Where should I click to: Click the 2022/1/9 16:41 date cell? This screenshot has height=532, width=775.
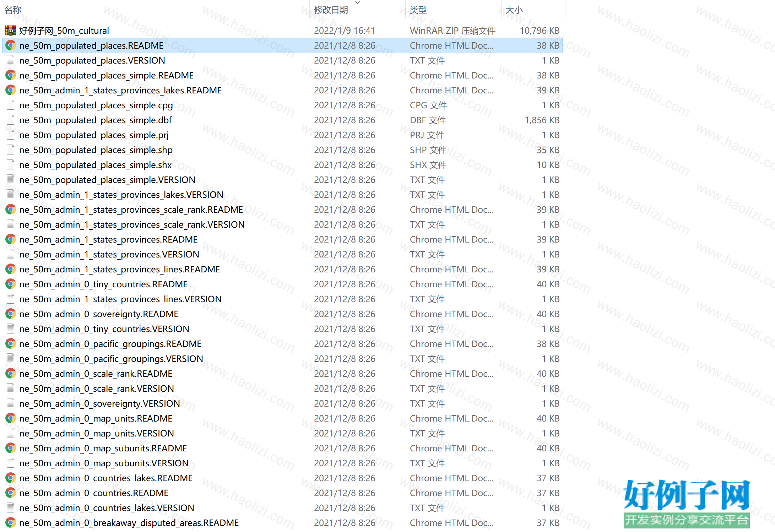click(x=345, y=31)
